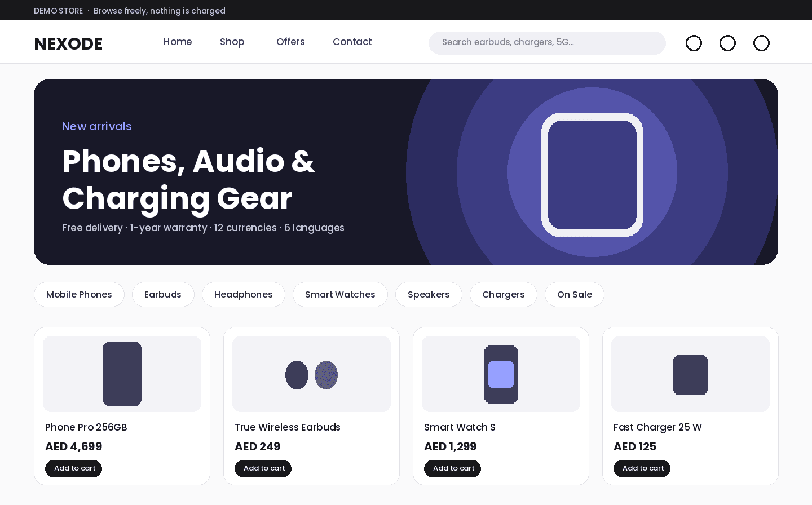Click the AED 249 price
The width and height of the screenshot is (812, 505).
coord(258,446)
